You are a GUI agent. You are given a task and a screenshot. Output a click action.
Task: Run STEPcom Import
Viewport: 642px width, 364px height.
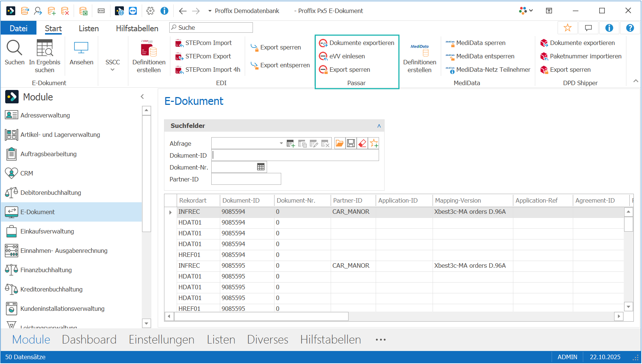pos(203,43)
